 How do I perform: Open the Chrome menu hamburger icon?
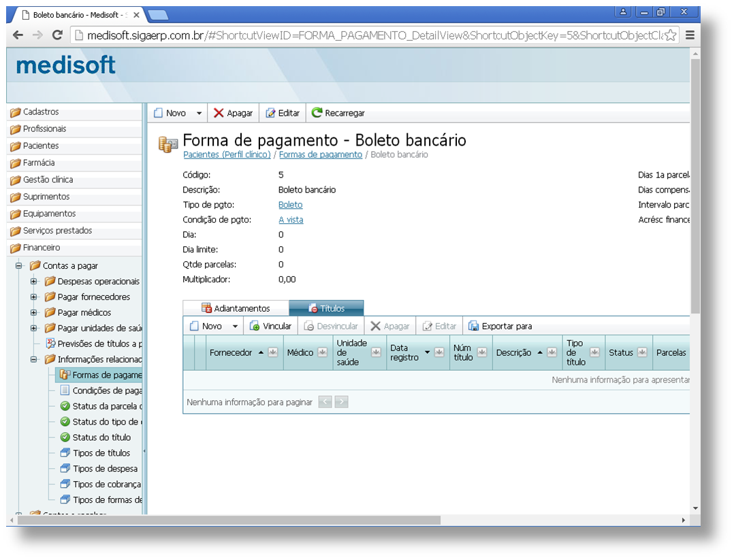click(690, 35)
